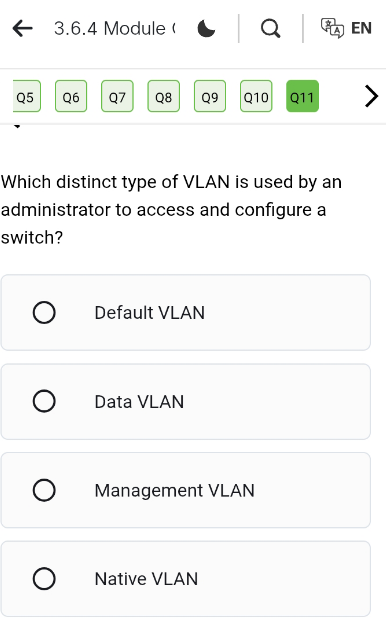Select the current Q11 question tab

coord(302,96)
